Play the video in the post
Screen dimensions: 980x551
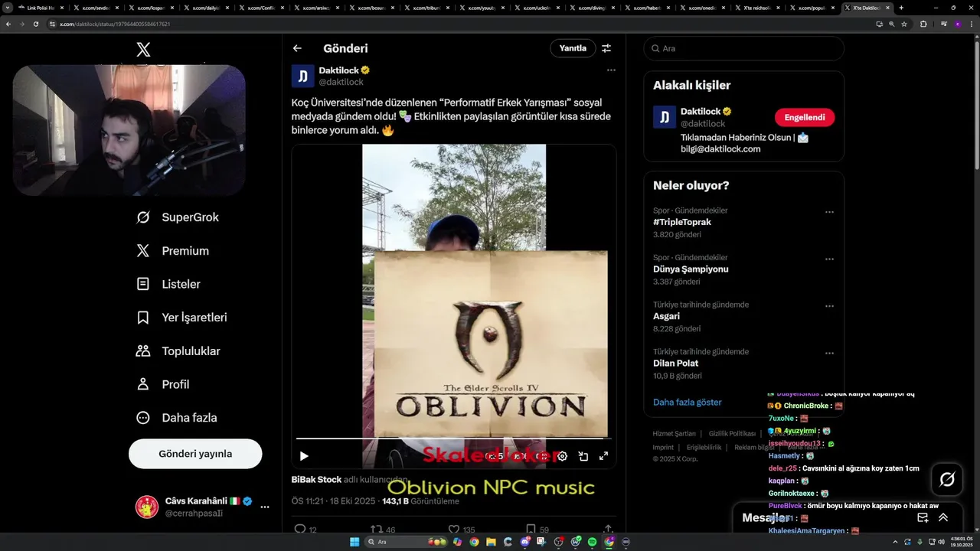(304, 456)
